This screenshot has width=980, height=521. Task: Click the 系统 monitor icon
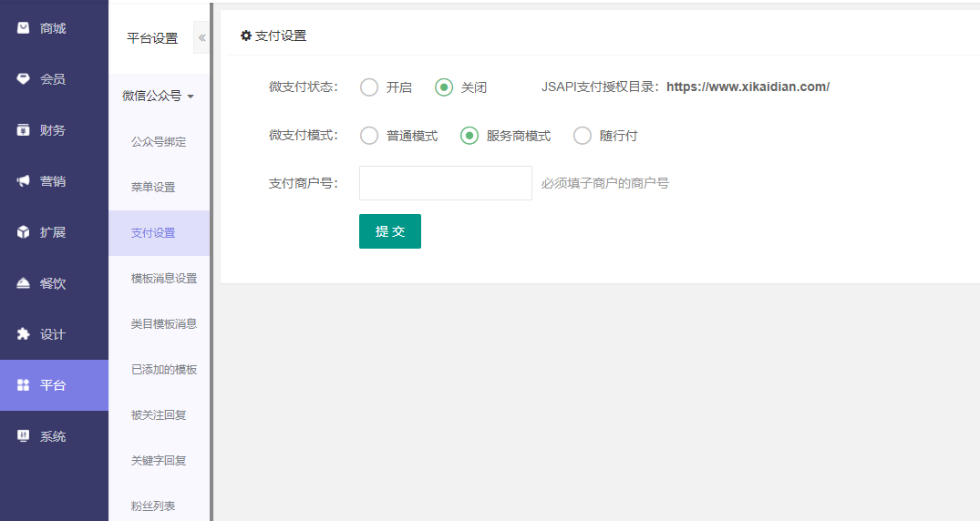23,436
